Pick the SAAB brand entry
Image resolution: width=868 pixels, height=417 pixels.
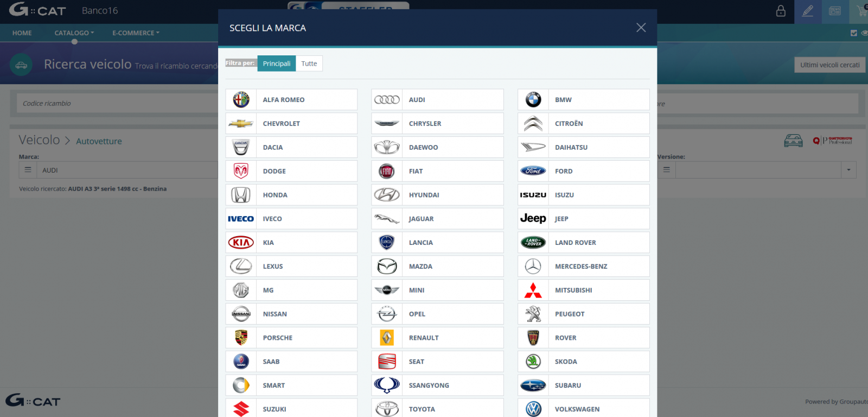click(291, 361)
